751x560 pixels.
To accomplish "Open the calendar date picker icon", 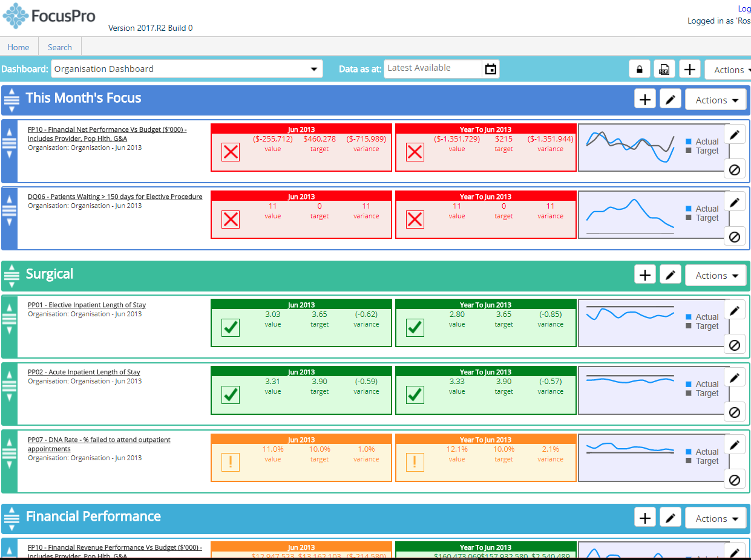I will (x=491, y=69).
